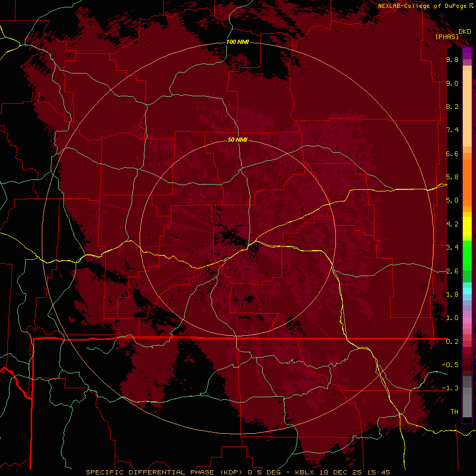476x476 pixels.
Task: Select the DKD label above the color scale
Action: 465,32
